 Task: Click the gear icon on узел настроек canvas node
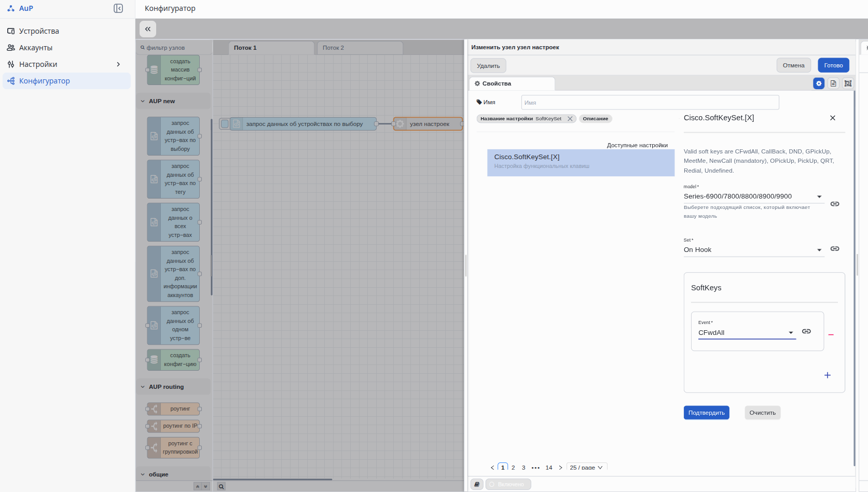point(401,124)
